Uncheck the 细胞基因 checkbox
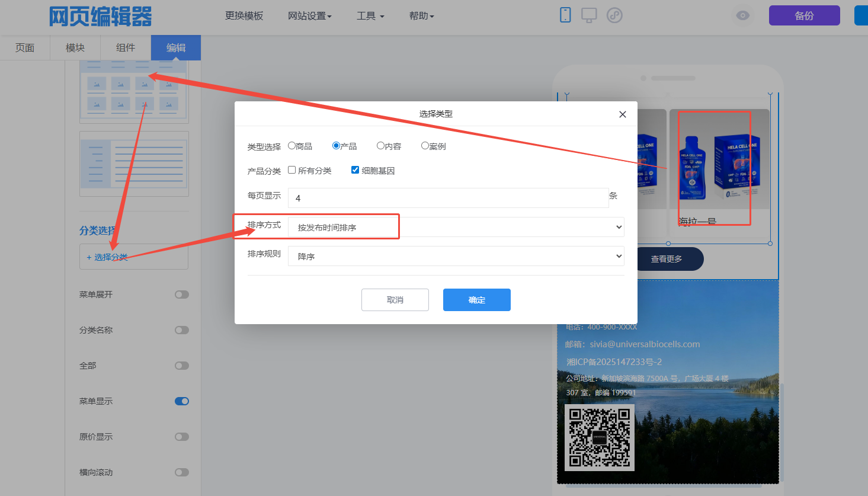The image size is (868, 496). 355,170
